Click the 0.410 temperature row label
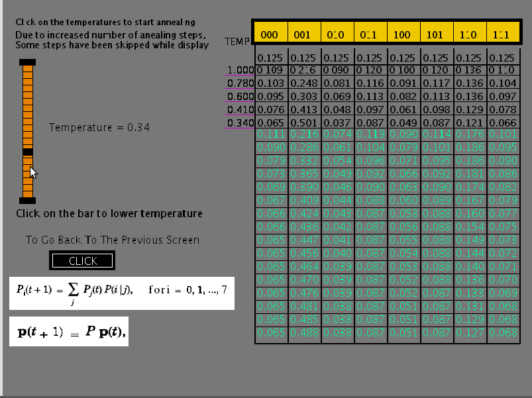Image resolution: width=532 pixels, height=398 pixels. tap(240, 109)
